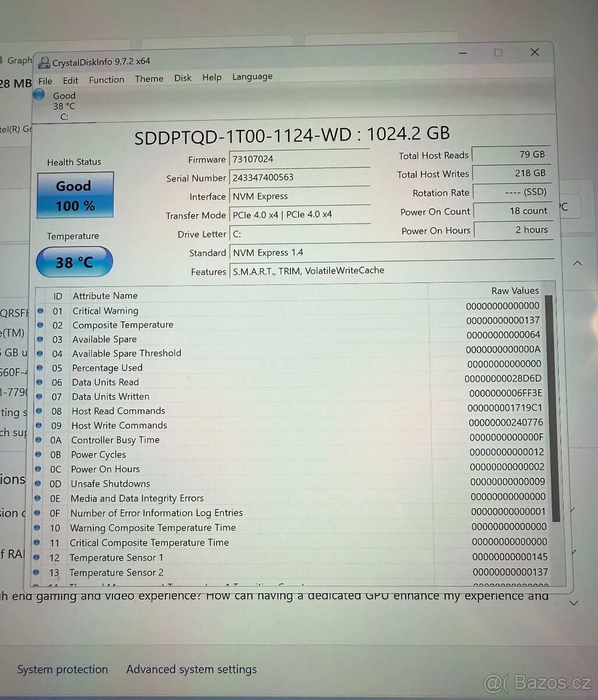Click the Firmware value field 73107024
598x700 pixels.
(x=300, y=159)
